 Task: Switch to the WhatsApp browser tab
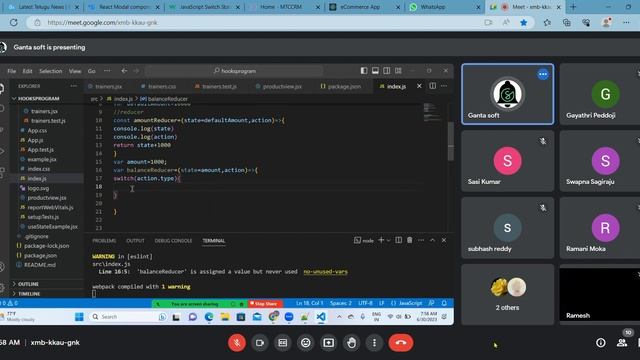click(x=445, y=7)
